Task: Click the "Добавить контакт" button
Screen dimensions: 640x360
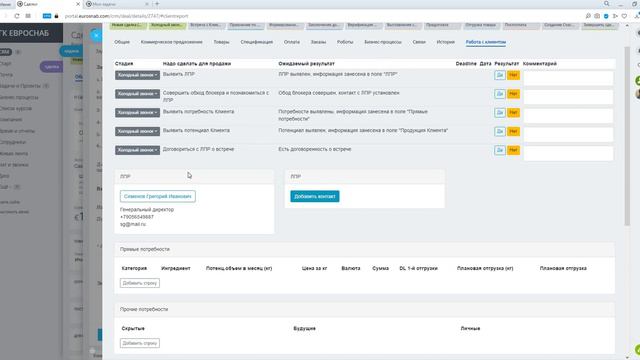Action: [x=315, y=196]
